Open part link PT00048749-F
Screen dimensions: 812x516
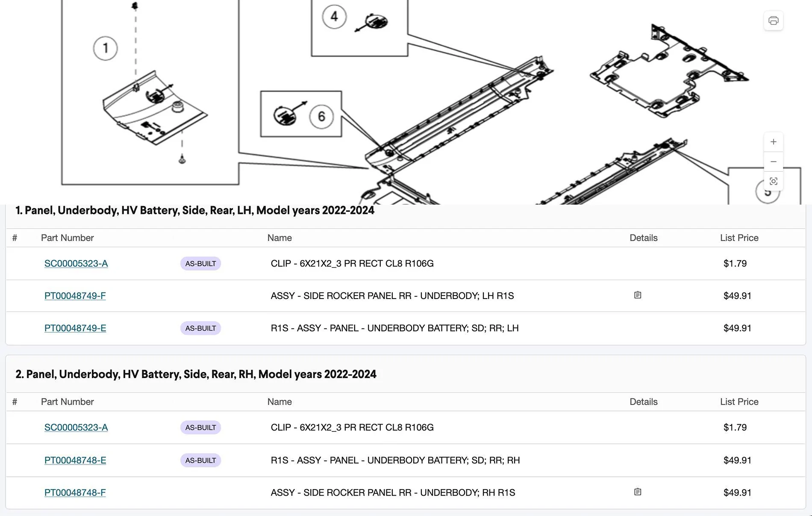click(x=75, y=296)
